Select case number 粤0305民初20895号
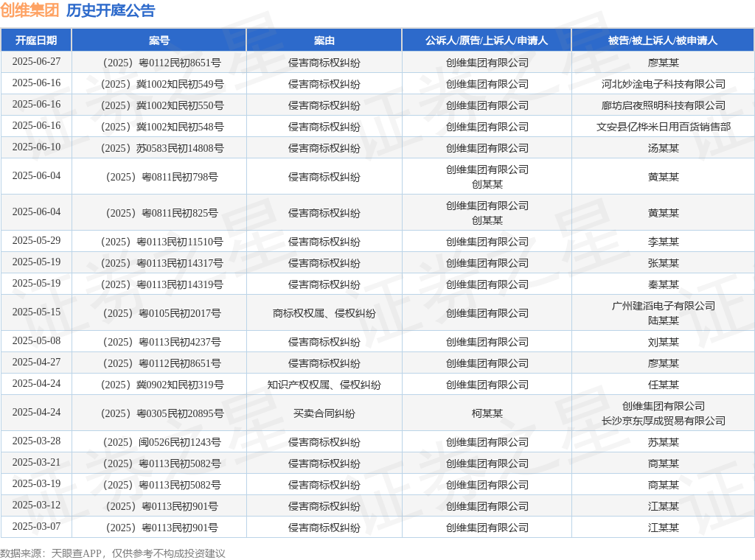The width and height of the screenshot is (755, 560). (162, 413)
